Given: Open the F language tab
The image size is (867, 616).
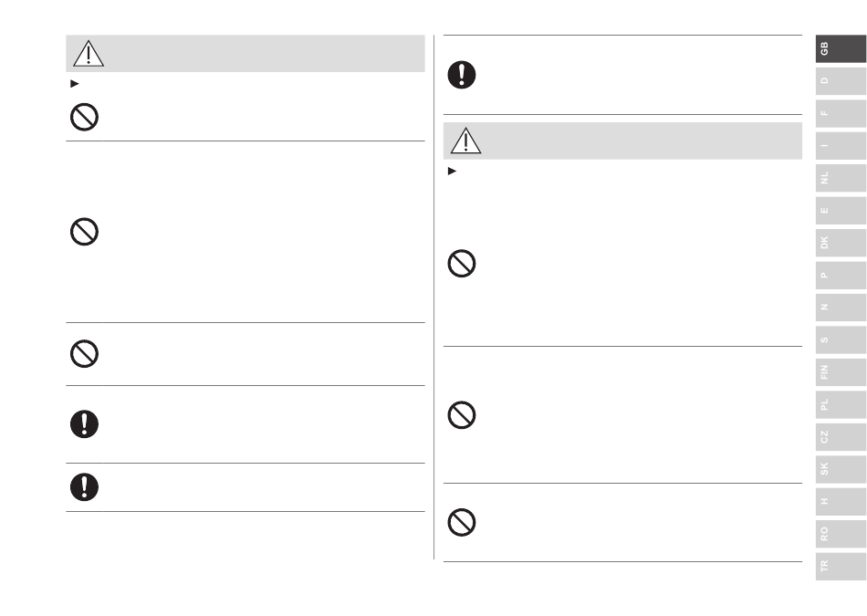Looking at the screenshot, I should pyautogui.click(x=841, y=113).
